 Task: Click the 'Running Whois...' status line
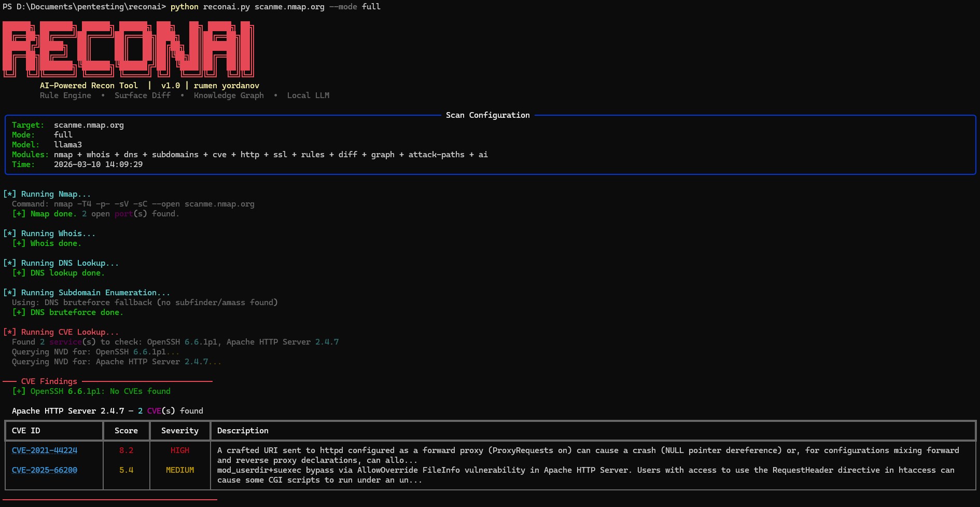(49, 234)
